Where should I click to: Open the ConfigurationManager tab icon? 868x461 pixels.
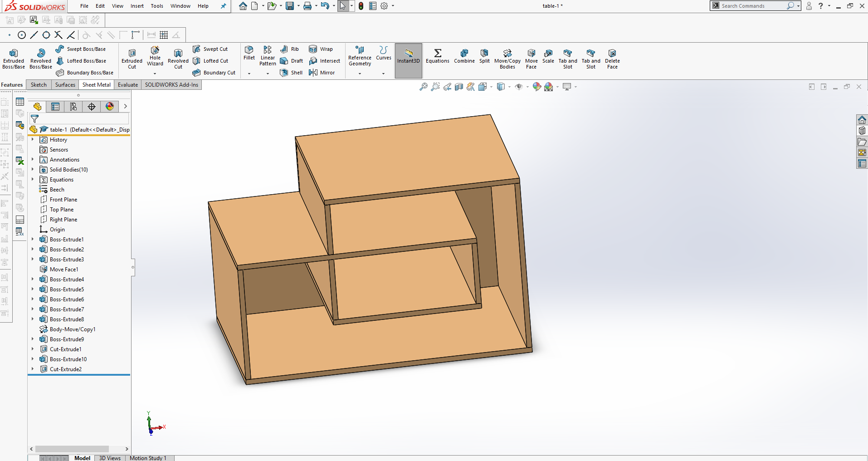(73, 106)
